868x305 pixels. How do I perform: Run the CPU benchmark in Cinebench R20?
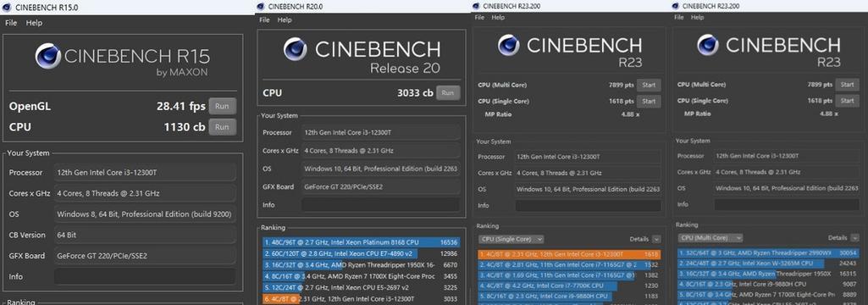coord(448,93)
